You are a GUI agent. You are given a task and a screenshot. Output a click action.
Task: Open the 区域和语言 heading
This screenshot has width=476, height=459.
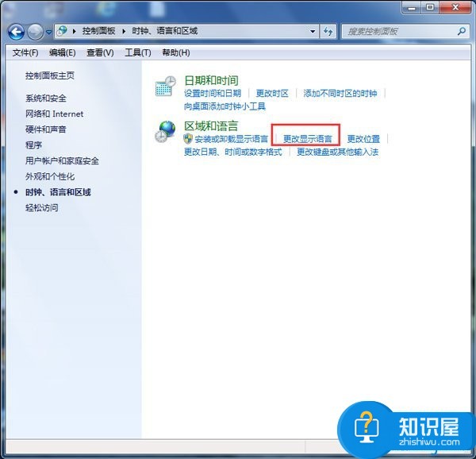211,125
